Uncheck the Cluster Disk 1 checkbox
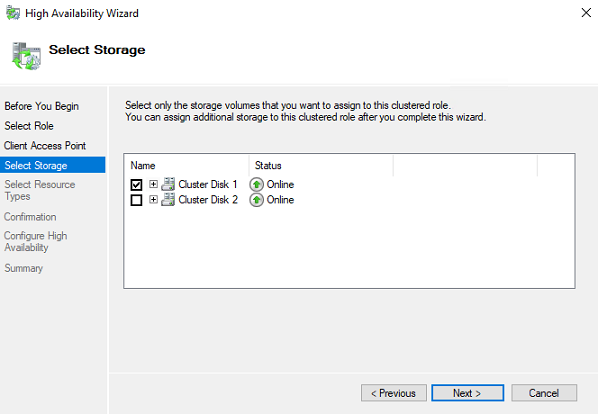 (136, 185)
